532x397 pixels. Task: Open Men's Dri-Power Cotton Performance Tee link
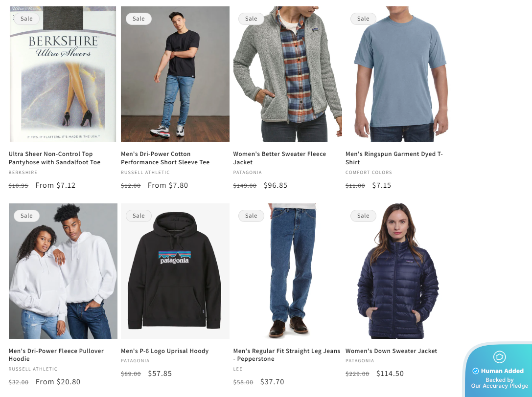(x=165, y=158)
